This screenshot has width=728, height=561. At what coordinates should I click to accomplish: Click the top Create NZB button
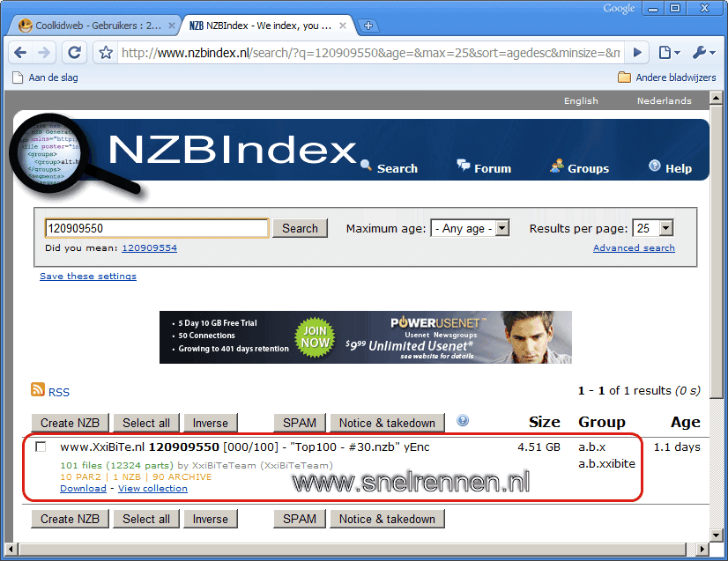(71, 424)
